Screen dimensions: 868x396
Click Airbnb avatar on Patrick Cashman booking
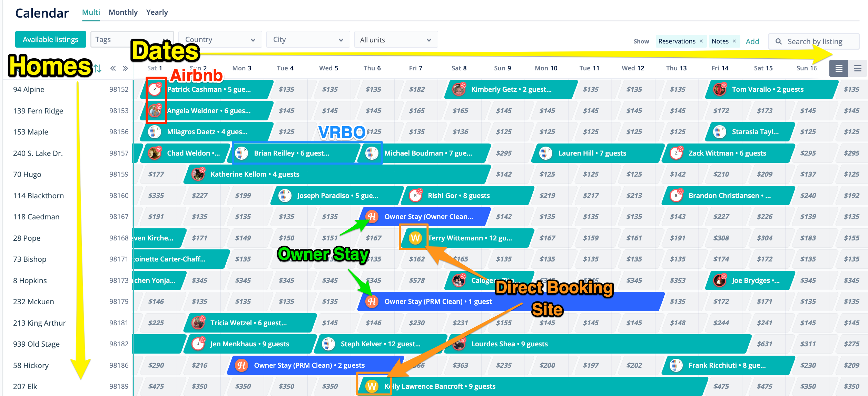(x=155, y=89)
